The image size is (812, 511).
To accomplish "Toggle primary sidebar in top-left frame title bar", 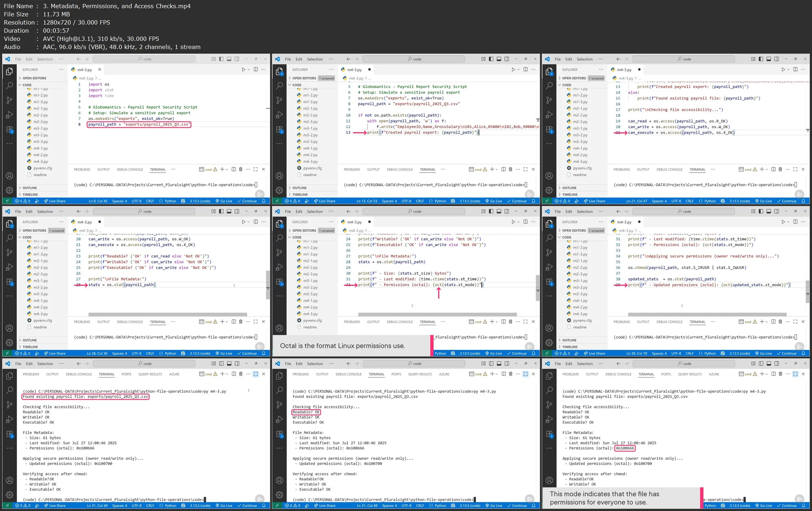I will 221,59.
